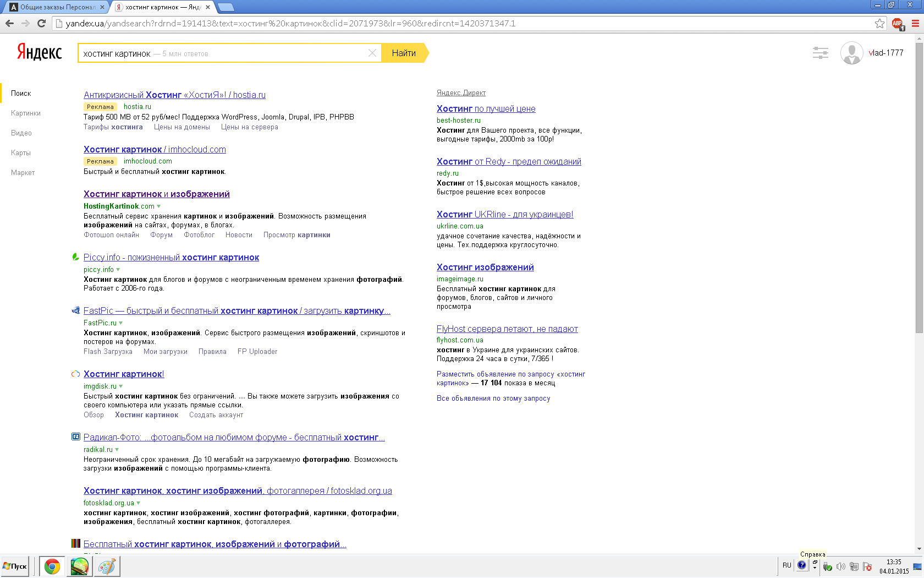Open the Adblock Plus extension icon

point(898,24)
